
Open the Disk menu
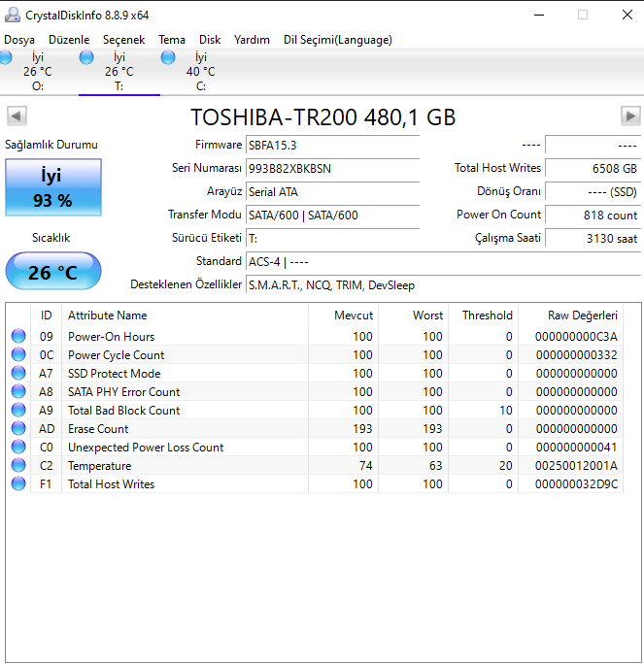point(210,40)
